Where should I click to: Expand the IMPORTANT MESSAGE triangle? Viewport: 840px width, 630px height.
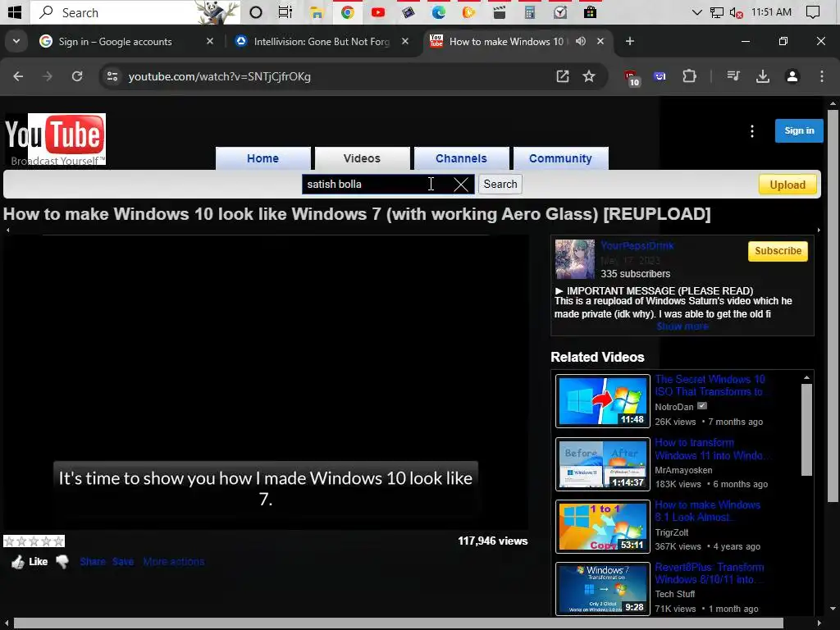(559, 291)
